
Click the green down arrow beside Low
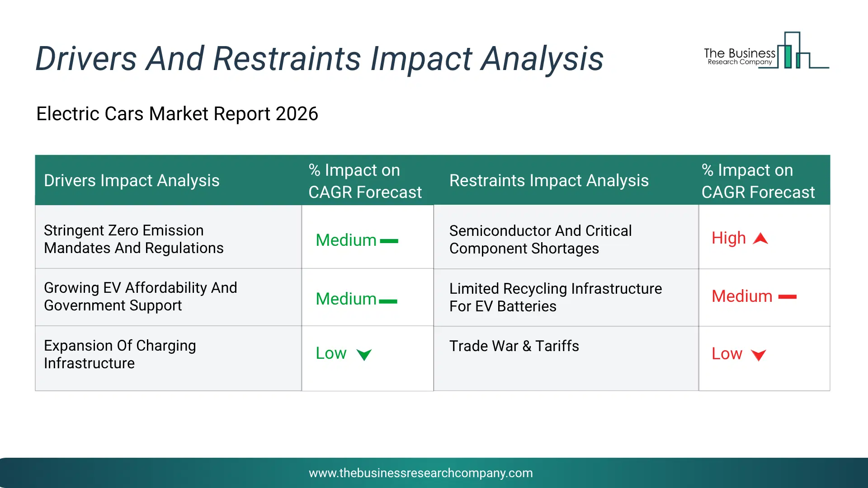tap(364, 355)
